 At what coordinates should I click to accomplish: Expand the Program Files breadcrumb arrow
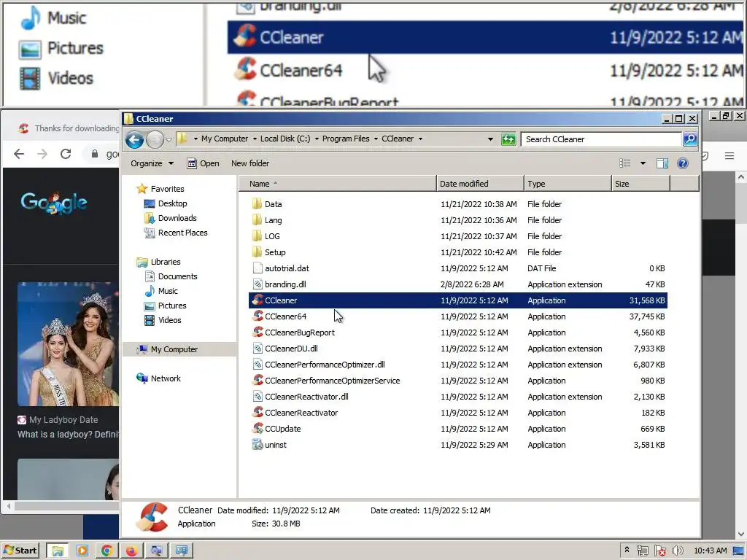(376, 139)
